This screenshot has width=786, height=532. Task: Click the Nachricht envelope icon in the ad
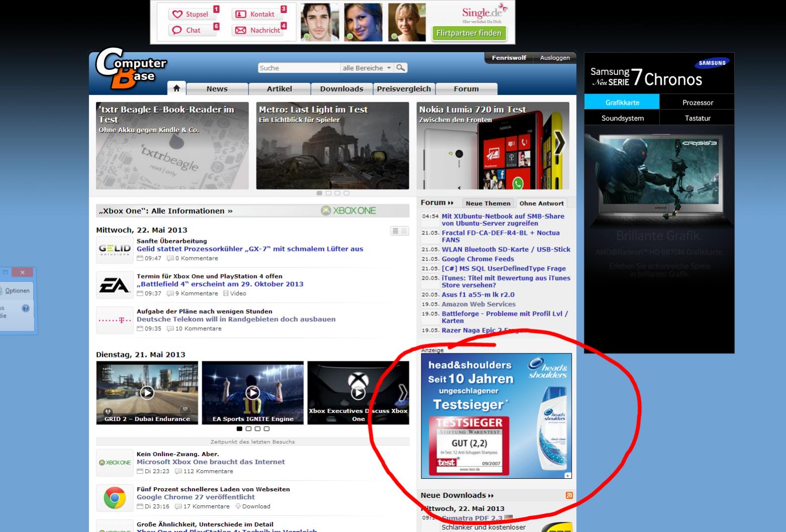(x=241, y=30)
